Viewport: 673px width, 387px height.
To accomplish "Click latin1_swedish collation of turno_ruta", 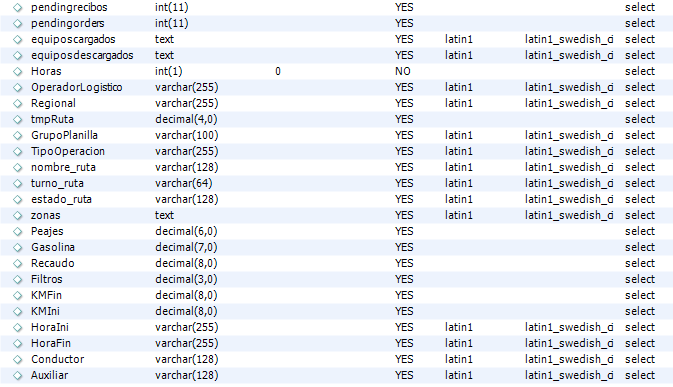I will coord(569,184).
